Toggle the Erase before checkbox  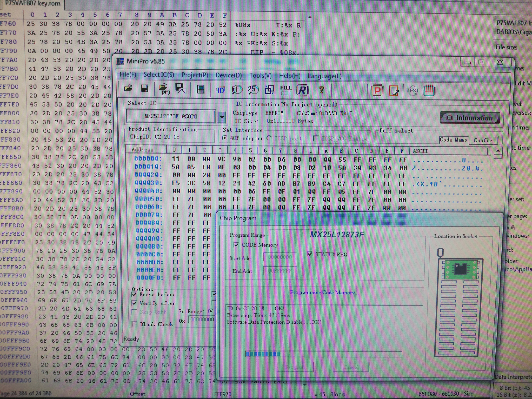[x=134, y=295]
